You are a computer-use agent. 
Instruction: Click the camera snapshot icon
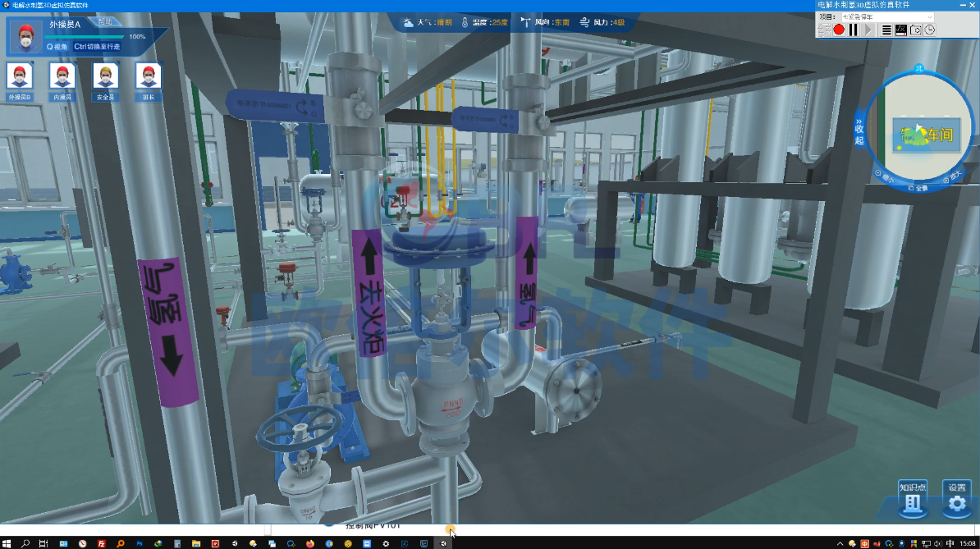point(915,30)
